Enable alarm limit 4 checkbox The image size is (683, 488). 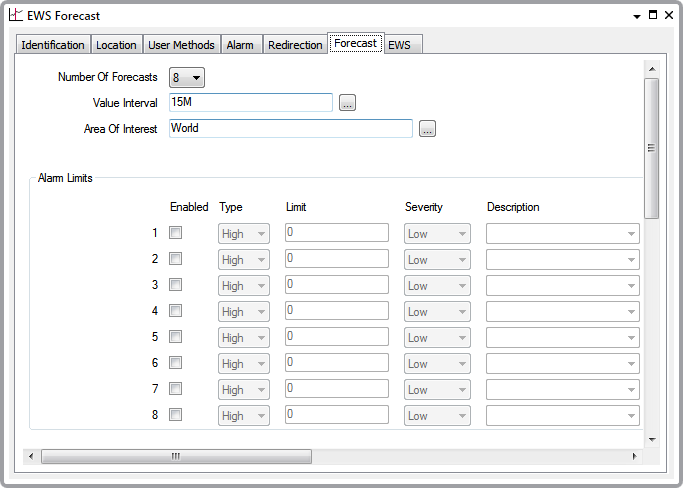click(x=175, y=311)
